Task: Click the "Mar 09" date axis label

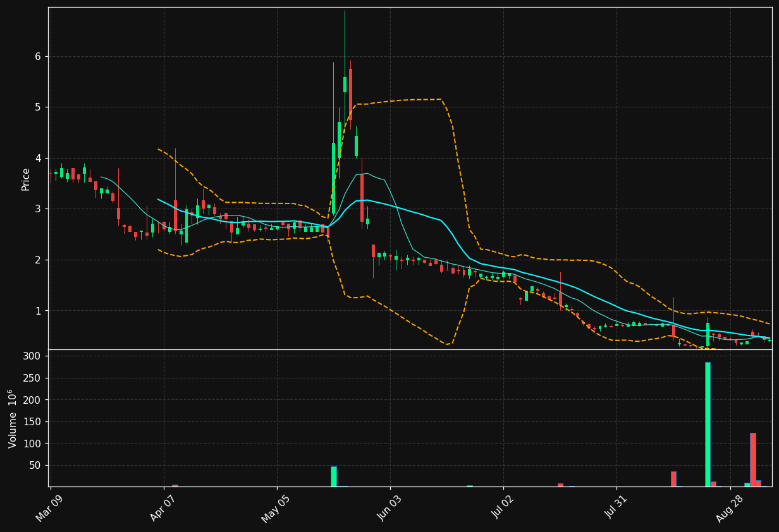Action: [x=50, y=507]
